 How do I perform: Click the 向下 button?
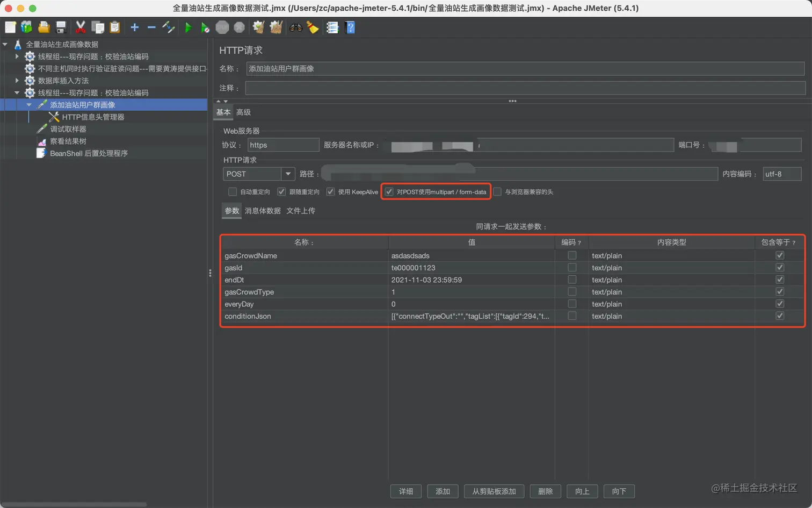[619, 491]
